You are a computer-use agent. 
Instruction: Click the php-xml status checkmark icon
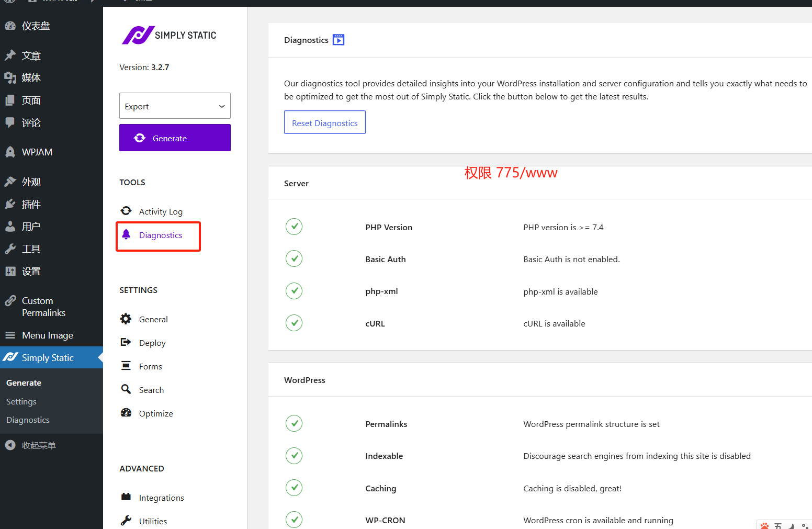(x=294, y=290)
